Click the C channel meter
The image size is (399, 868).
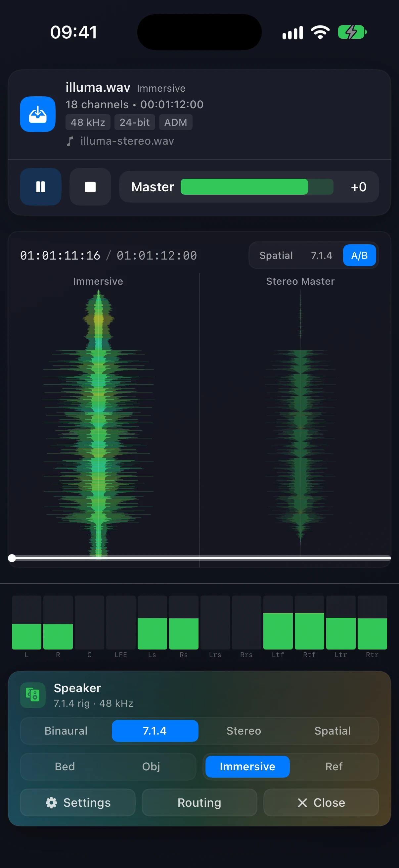(89, 622)
